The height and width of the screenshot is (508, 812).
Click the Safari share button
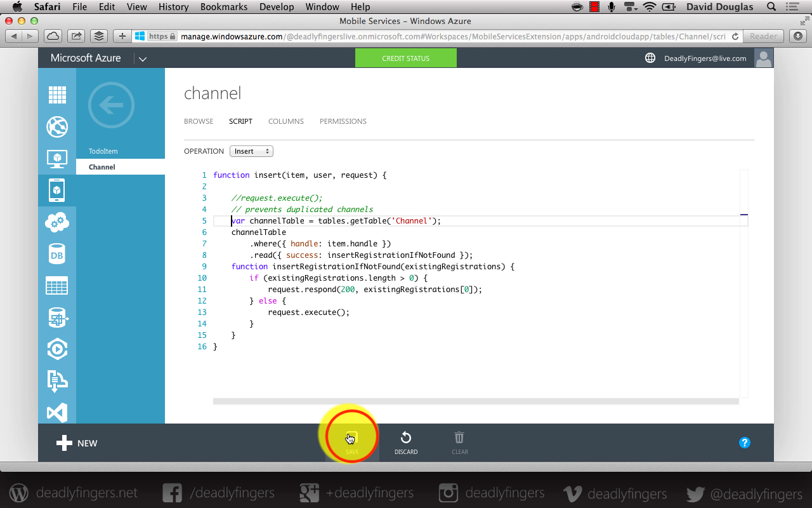click(x=76, y=36)
